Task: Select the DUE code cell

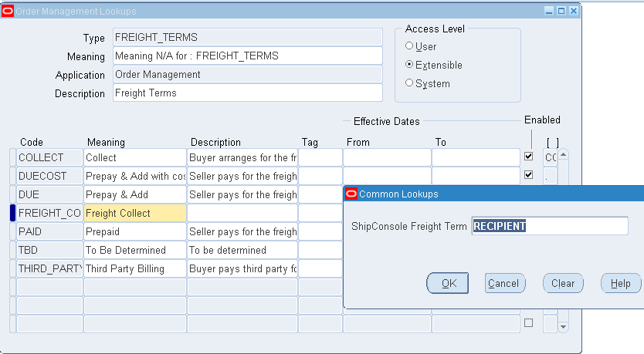Action: click(x=49, y=194)
